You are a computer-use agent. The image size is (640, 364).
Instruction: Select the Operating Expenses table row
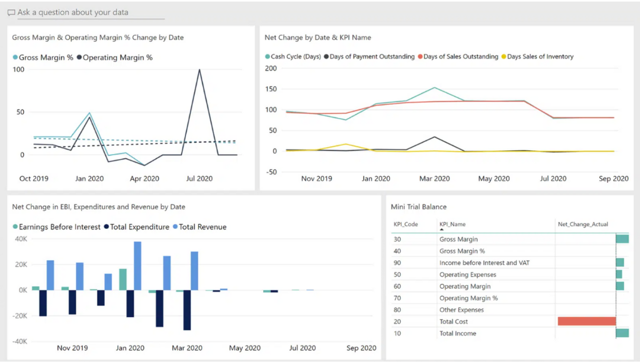[x=467, y=274]
